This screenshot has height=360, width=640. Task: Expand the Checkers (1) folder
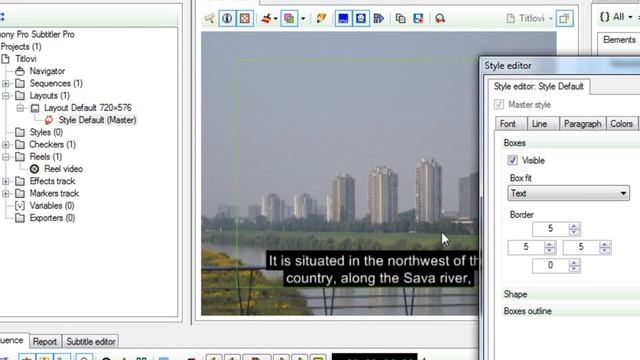tap(6, 144)
